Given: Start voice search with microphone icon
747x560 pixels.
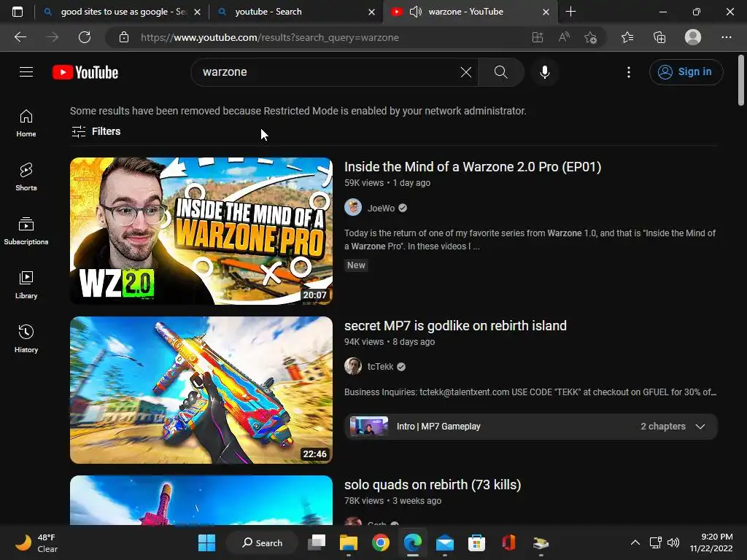Looking at the screenshot, I should (x=545, y=72).
